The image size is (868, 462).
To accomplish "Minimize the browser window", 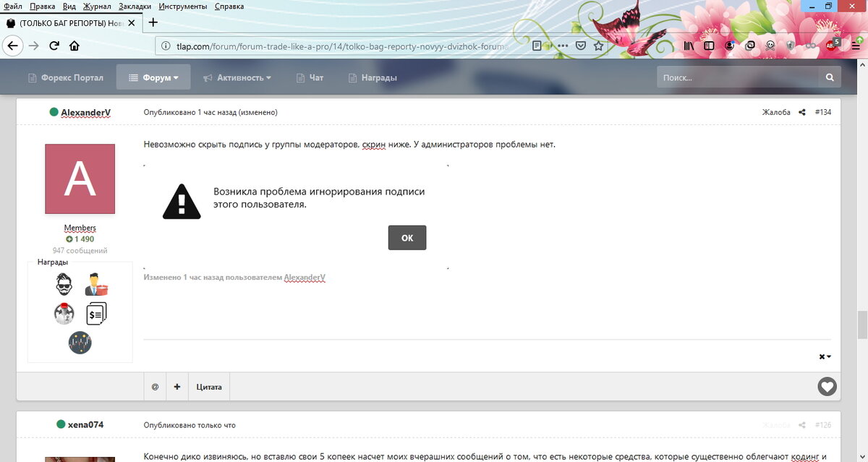I will pos(812,6).
